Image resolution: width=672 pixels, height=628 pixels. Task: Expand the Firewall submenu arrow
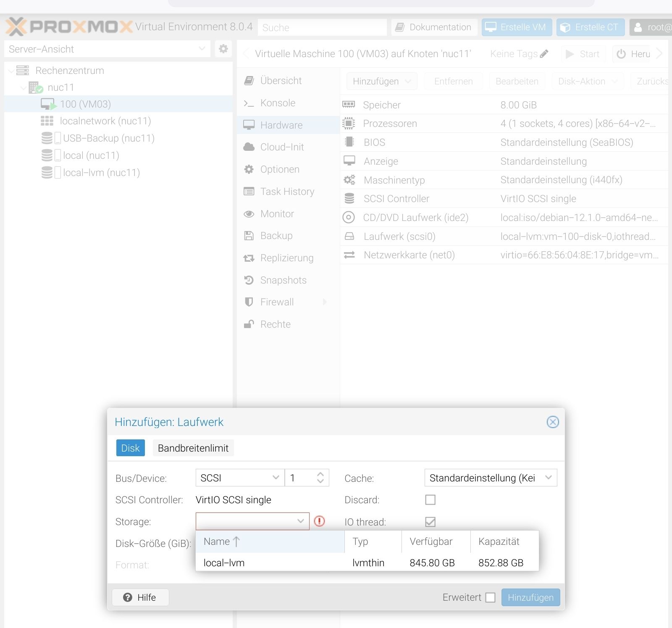[325, 302]
